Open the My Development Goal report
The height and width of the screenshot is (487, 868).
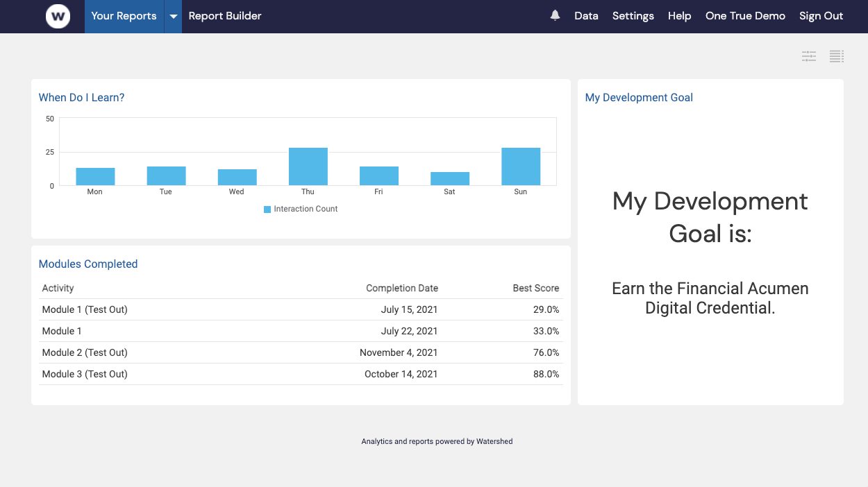[638, 97]
